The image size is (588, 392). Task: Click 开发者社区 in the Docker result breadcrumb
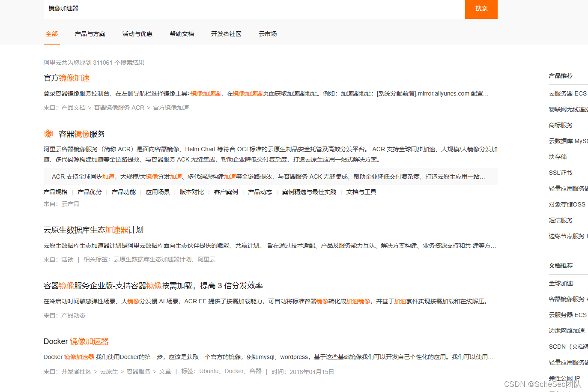click(x=76, y=371)
